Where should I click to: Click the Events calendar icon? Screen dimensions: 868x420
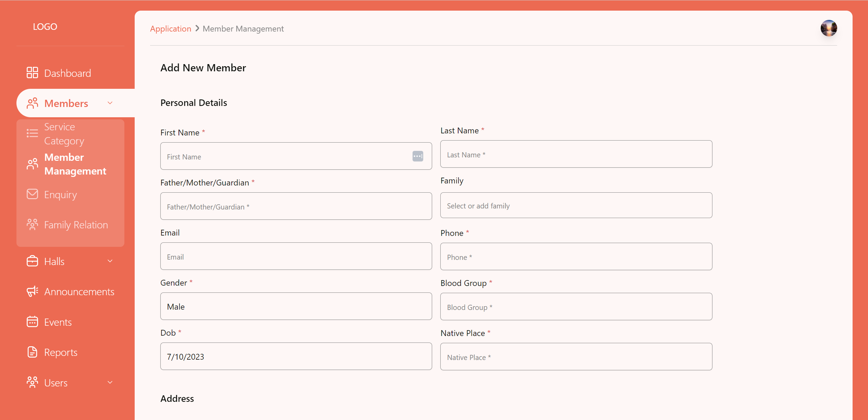tap(32, 322)
